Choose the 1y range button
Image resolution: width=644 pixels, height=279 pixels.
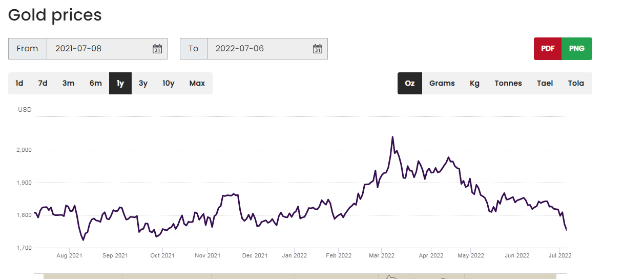pyautogui.click(x=120, y=83)
